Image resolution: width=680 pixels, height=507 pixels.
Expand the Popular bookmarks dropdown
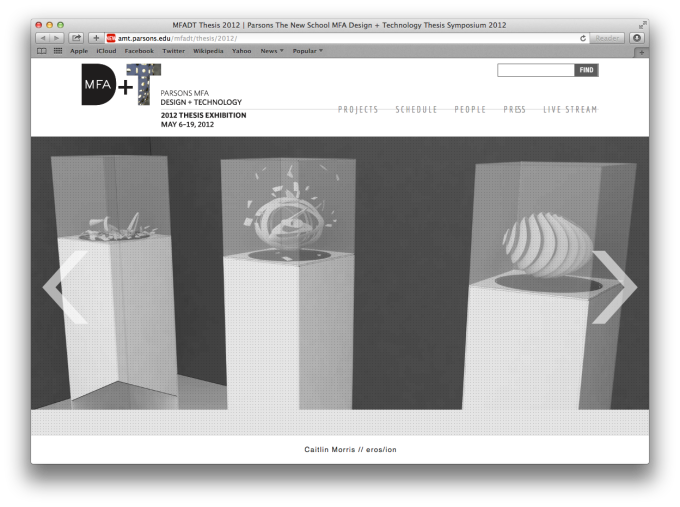tap(307, 51)
